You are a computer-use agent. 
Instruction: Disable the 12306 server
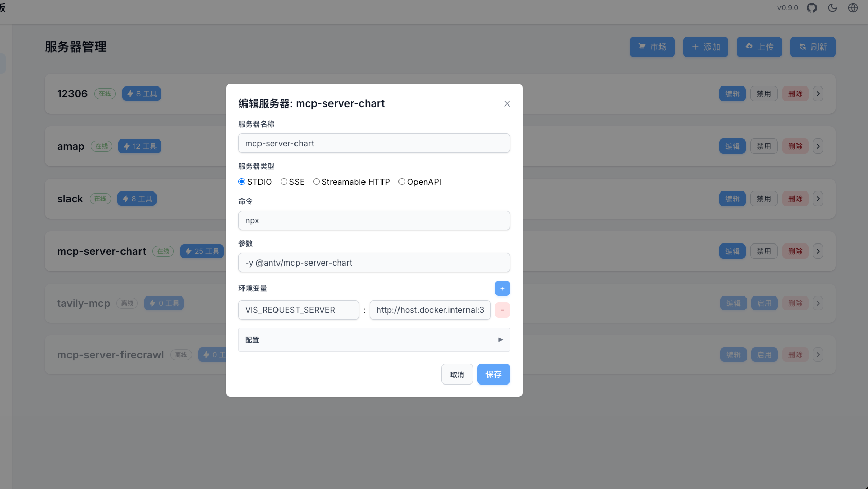click(764, 94)
